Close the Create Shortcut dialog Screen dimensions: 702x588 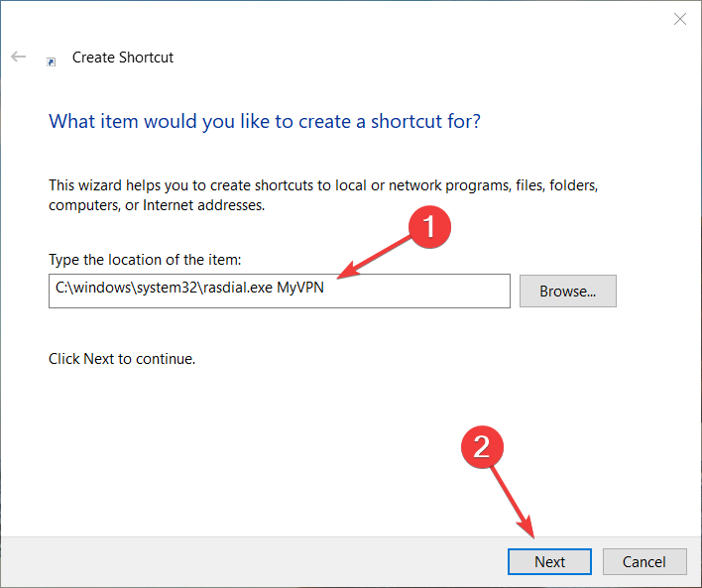point(679,19)
